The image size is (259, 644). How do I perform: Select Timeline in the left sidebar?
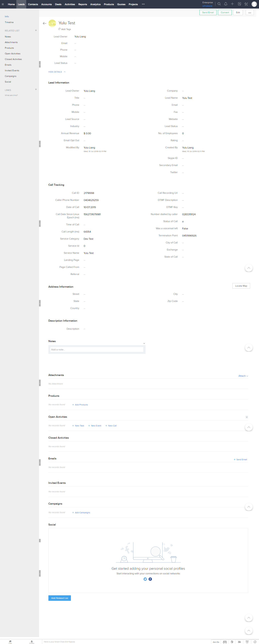pyautogui.click(x=9, y=22)
